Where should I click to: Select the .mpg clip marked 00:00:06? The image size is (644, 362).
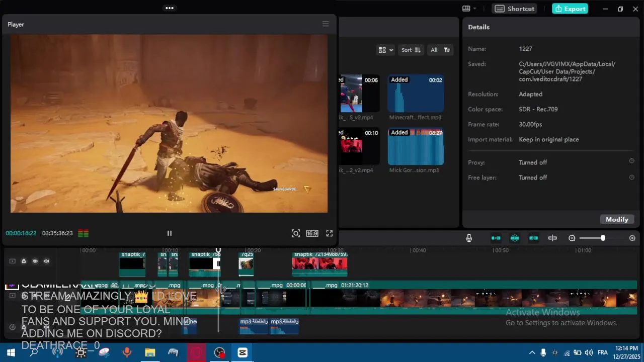pos(282,297)
